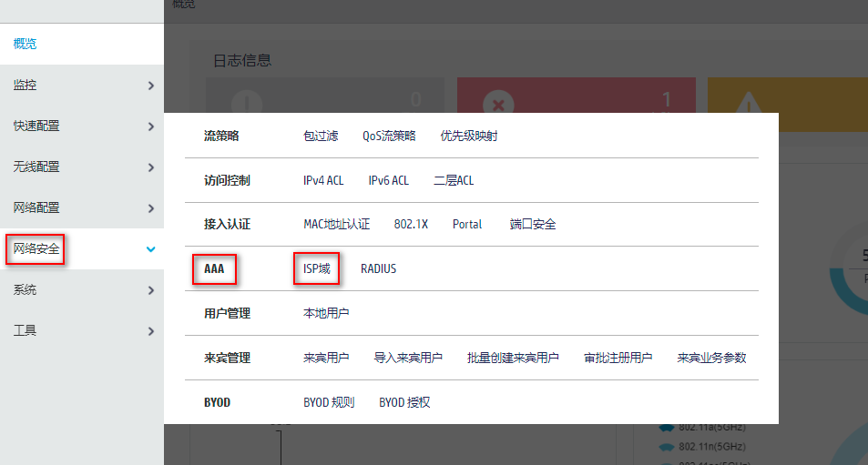Open 本地用户 user management

pos(326,313)
